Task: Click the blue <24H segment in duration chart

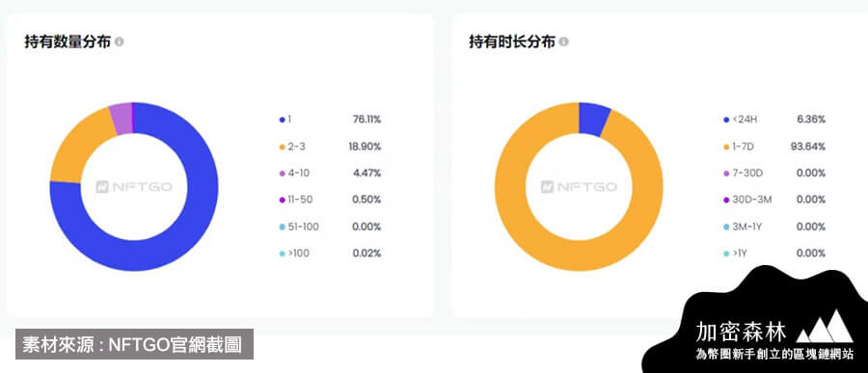Action: coord(593,119)
